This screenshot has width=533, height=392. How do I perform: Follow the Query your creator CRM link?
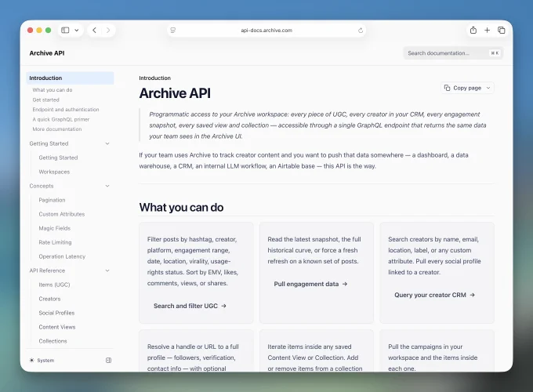pyautogui.click(x=434, y=295)
